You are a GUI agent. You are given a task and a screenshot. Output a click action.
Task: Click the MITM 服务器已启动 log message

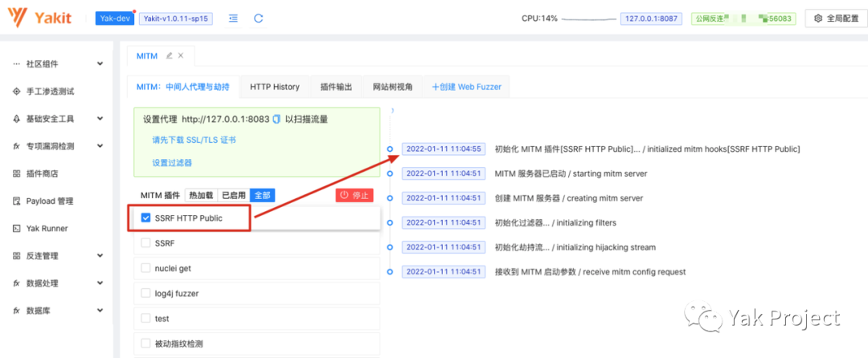[x=571, y=173]
